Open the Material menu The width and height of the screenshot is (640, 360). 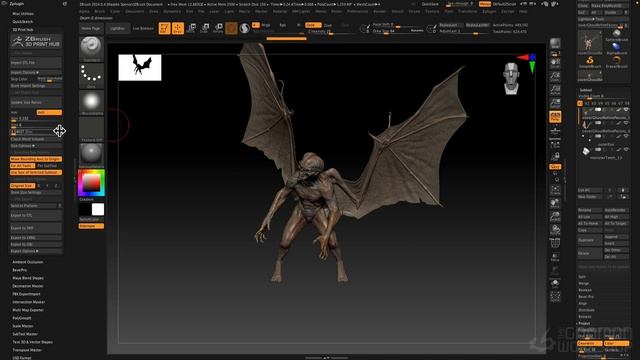tap(280, 11)
